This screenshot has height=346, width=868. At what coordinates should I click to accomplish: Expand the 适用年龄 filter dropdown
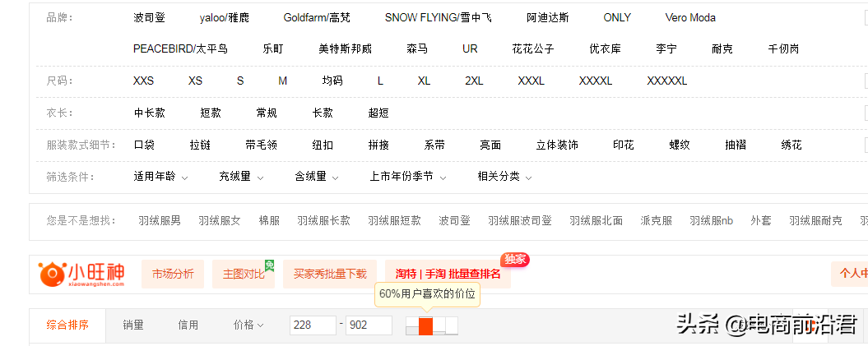click(x=160, y=177)
